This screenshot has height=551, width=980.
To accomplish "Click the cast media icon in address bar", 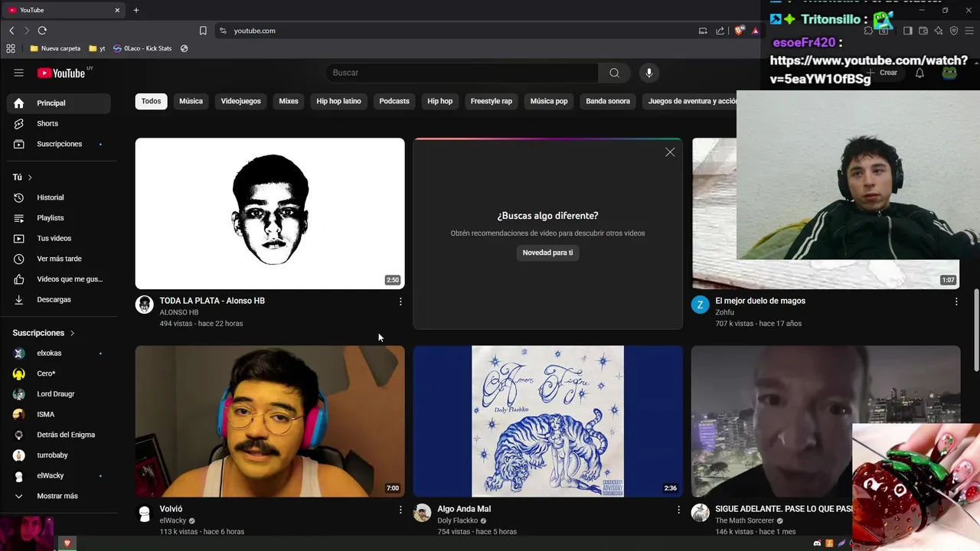I will tap(703, 31).
